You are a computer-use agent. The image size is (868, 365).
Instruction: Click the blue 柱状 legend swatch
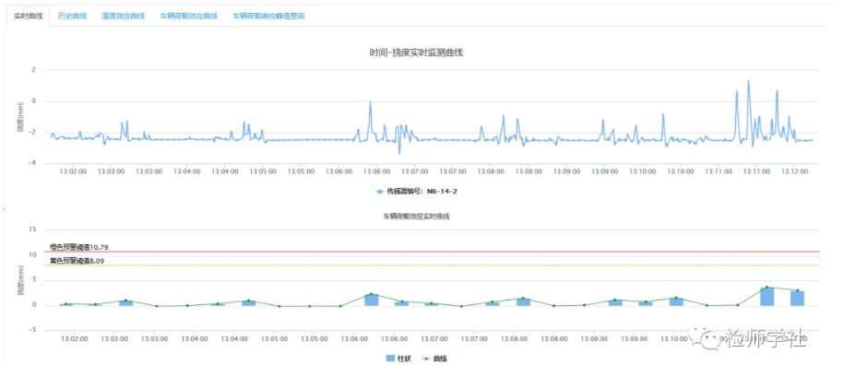point(390,359)
